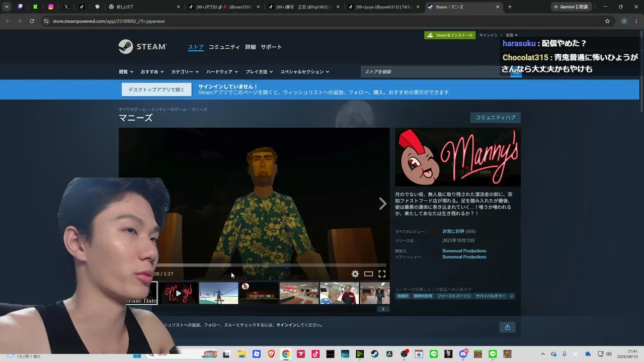Close the Steam マニーズ tab
The image size is (644, 362).
[498, 7]
